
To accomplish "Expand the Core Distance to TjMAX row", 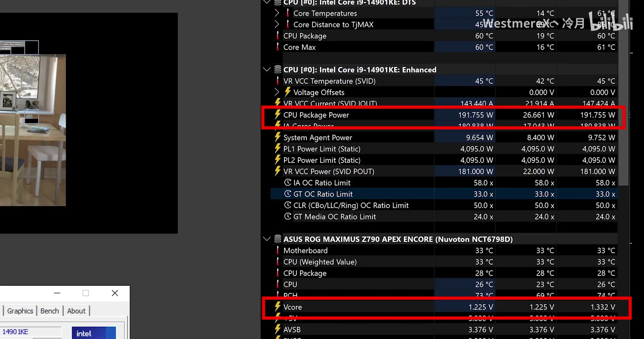I will [x=277, y=24].
